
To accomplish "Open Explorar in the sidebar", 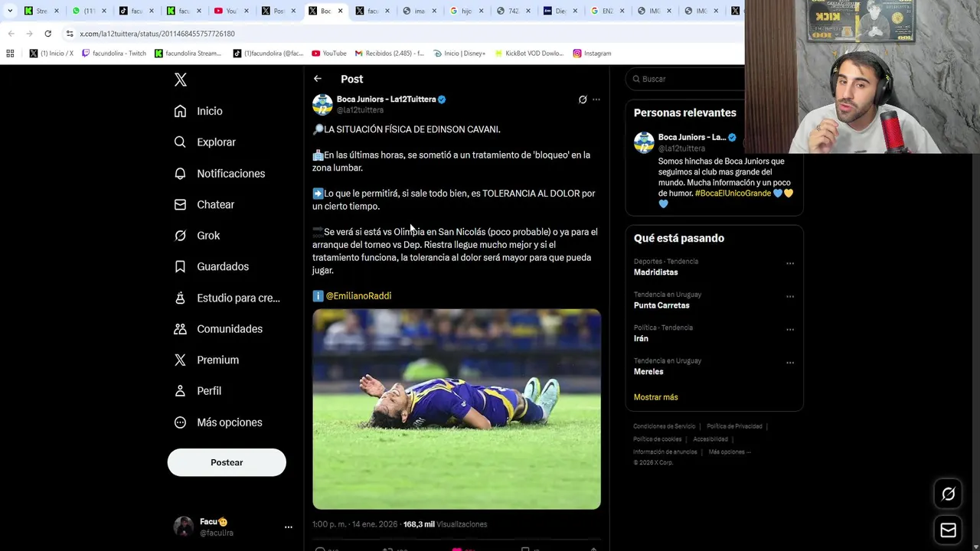I will 204,142.
